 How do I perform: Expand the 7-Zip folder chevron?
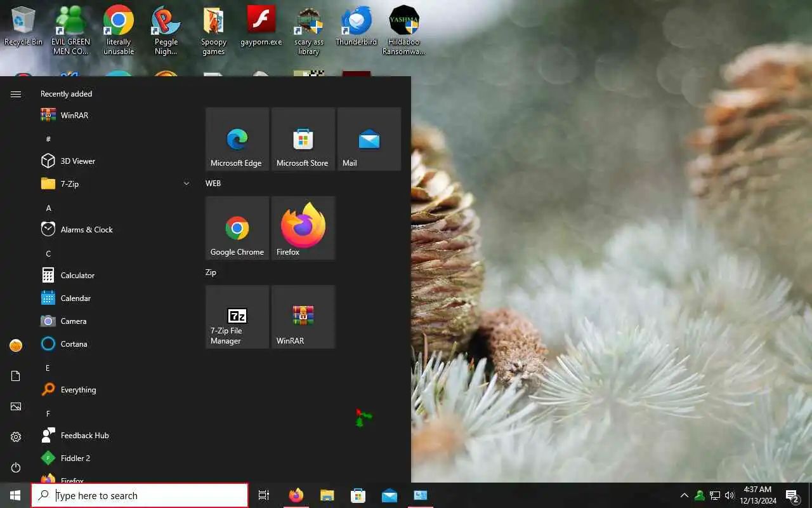click(186, 184)
